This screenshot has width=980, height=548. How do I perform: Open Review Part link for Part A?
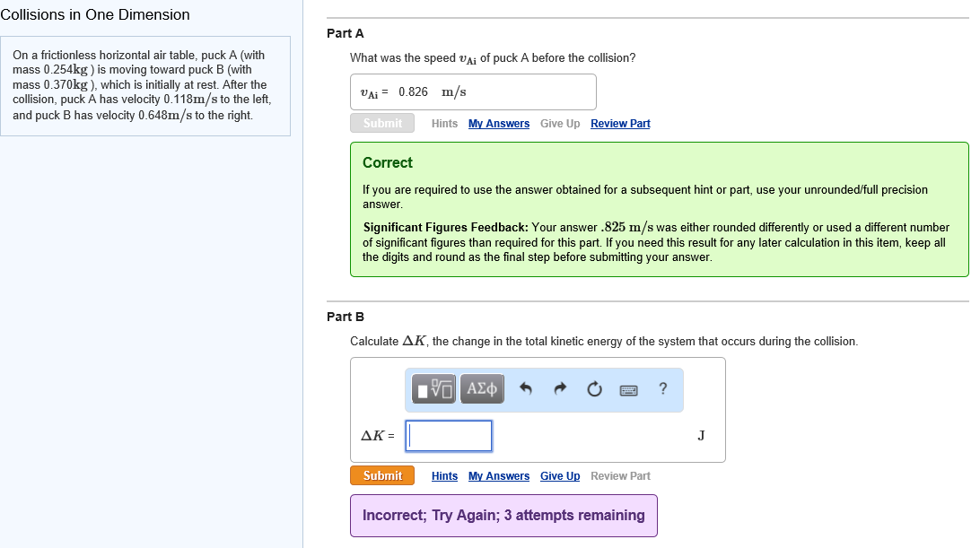point(620,124)
